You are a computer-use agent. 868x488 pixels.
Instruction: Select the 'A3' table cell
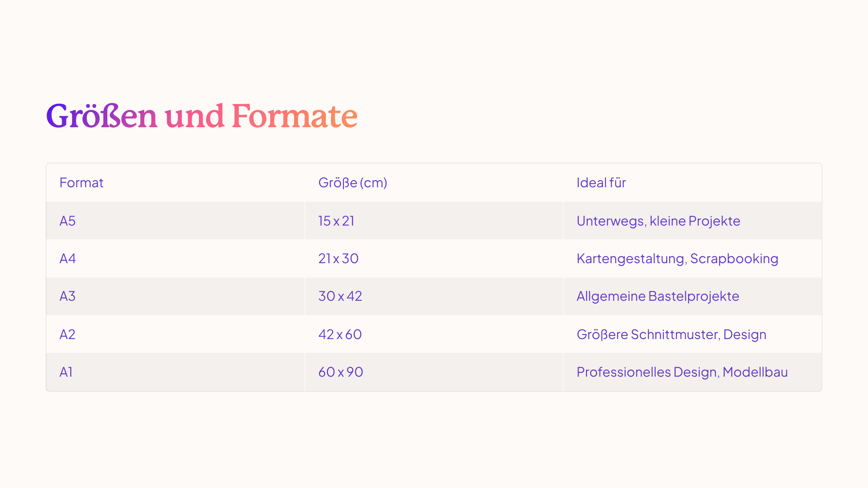click(68, 296)
